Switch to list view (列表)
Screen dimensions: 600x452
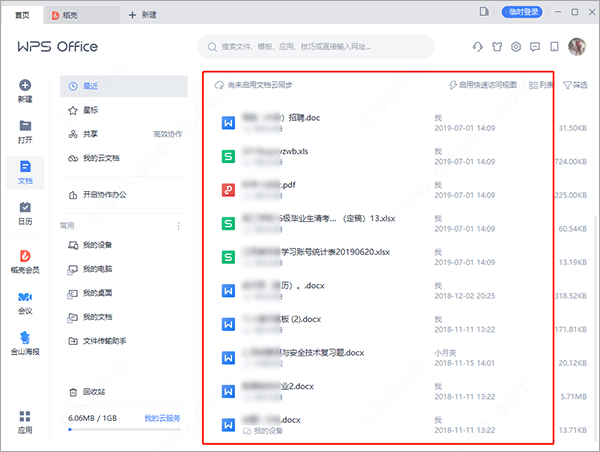click(540, 86)
